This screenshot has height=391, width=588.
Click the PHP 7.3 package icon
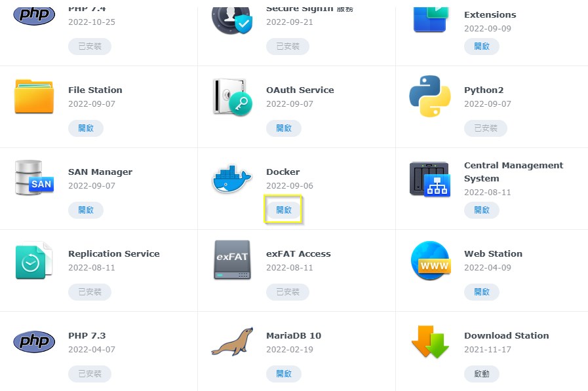[34, 342]
